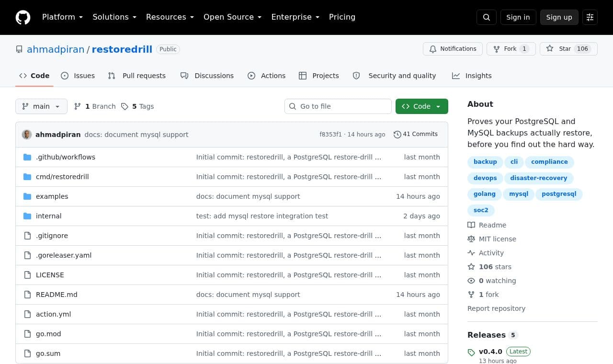Open the .goreleaser.yaml file

pos(64,255)
